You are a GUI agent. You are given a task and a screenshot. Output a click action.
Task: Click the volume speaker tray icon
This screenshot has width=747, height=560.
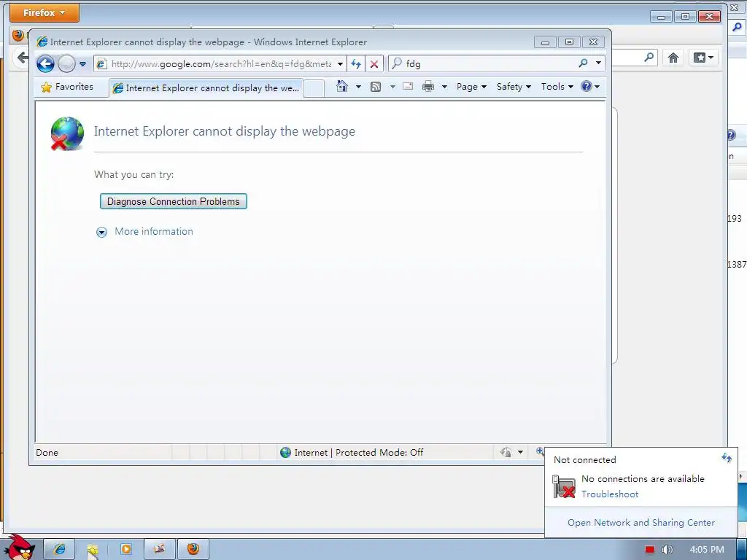667,550
